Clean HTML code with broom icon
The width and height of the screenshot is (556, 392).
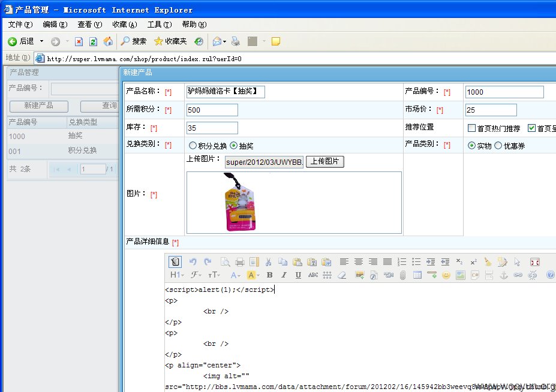488,262
